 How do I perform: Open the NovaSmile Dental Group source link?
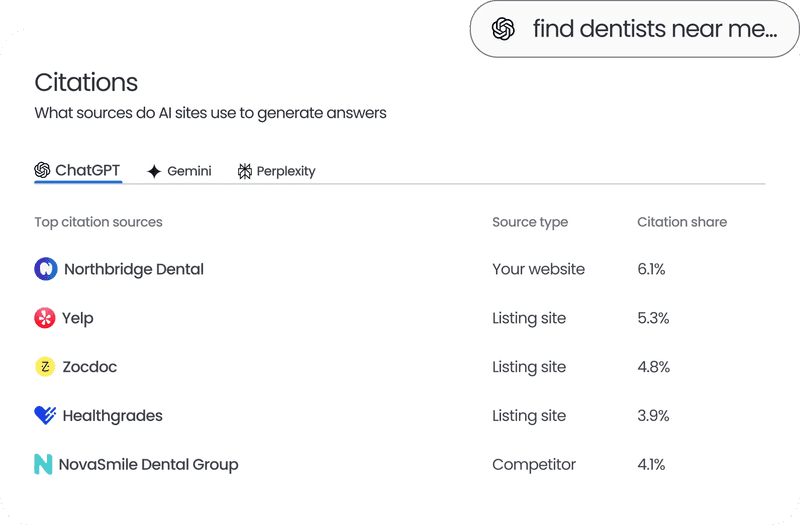[148, 465]
